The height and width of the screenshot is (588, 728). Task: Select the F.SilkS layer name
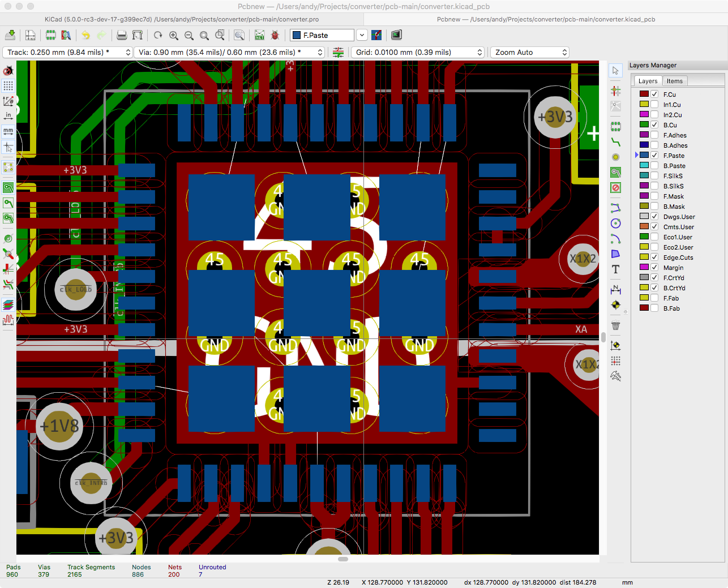click(673, 176)
